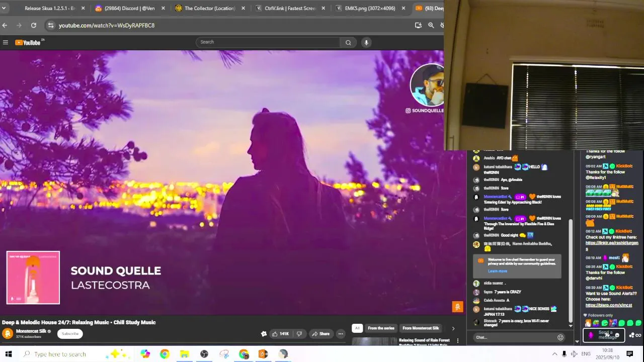Click the orange Monstercat watermark on the video
The width and height of the screenshot is (644, 362).
(457, 307)
